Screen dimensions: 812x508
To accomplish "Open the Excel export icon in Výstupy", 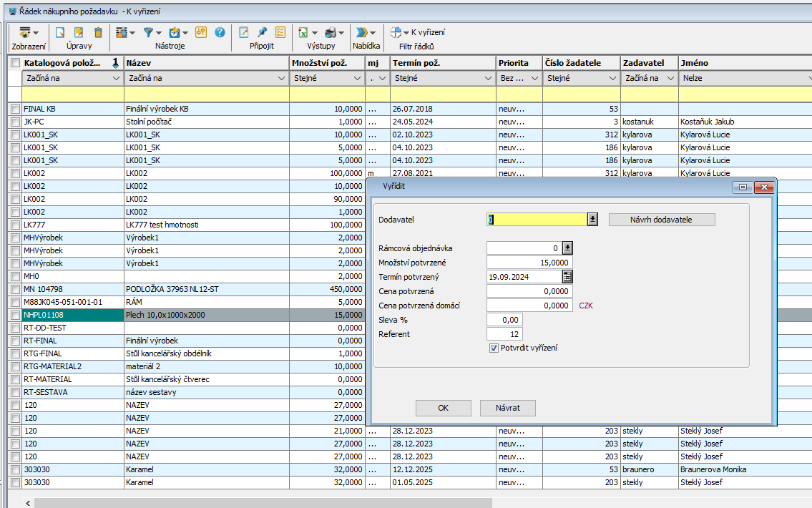I will [x=303, y=32].
